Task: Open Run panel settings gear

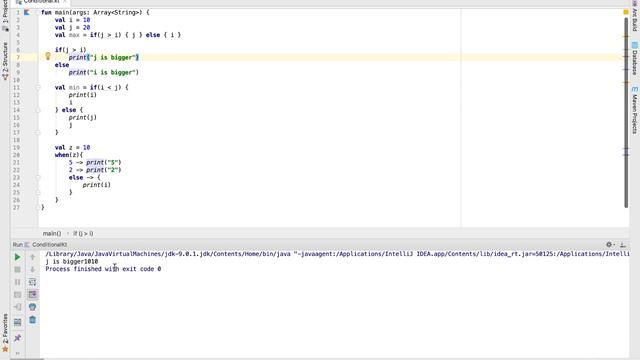Action: 609,244
